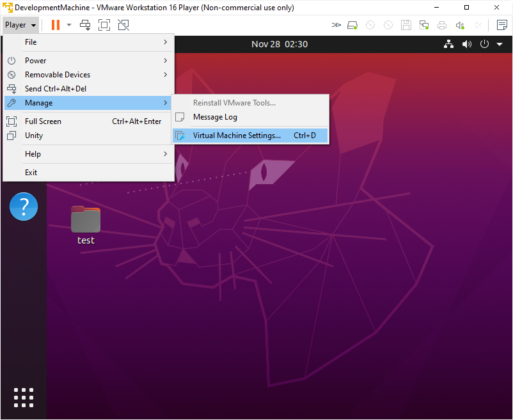Open Virtual Machine Settings
The height and width of the screenshot is (420, 513).
250,136
